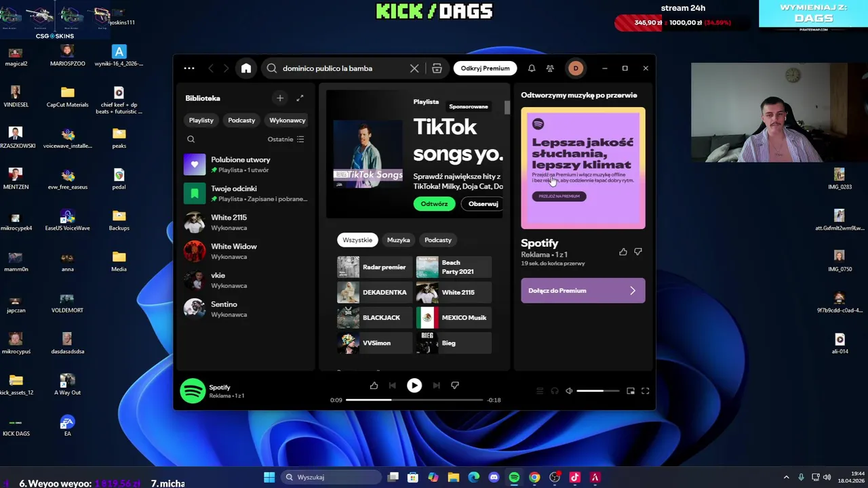The width and height of the screenshot is (868, 488).
Task: Open VVSimon tile
Action: pos(374,343)
